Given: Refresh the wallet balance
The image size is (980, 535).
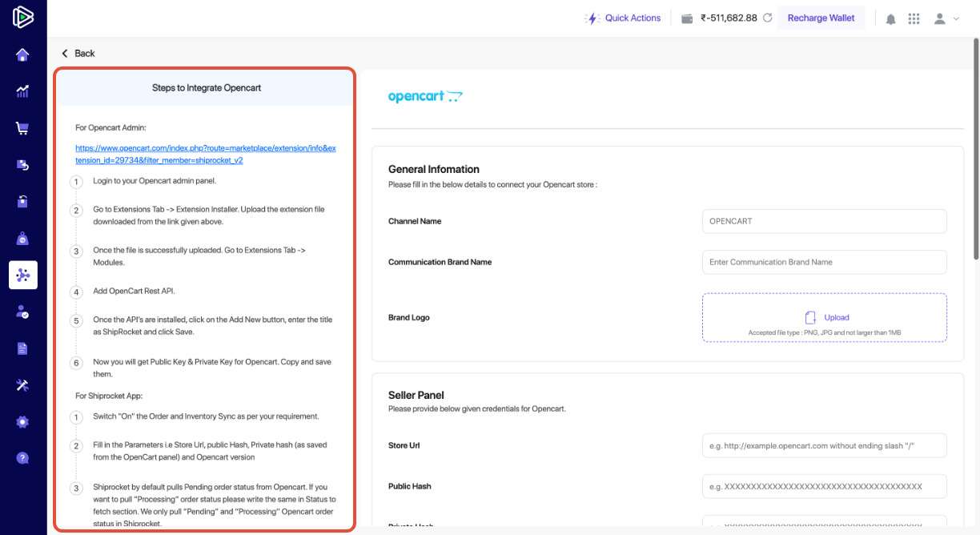Looking at the screenshot, I should click(x=767, y=18).
